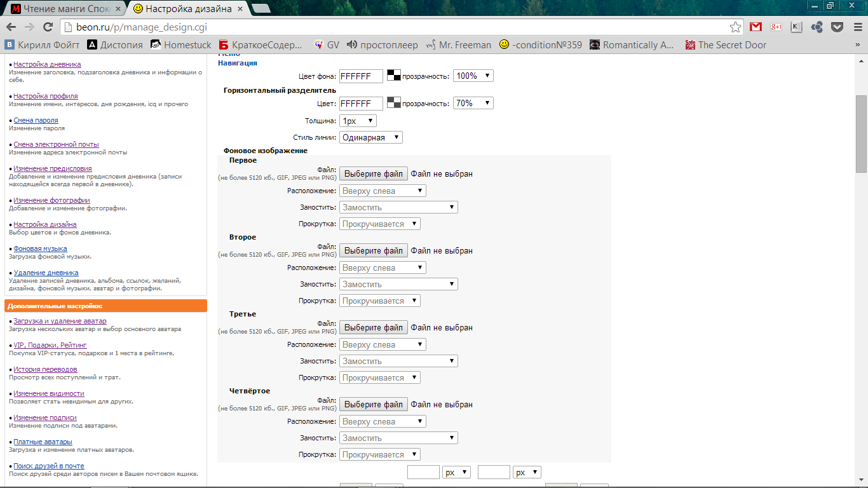Viewport: 868px width, 488px height.
Task: Open Расположение dropdown under Первое
Action: pos(383,191)
